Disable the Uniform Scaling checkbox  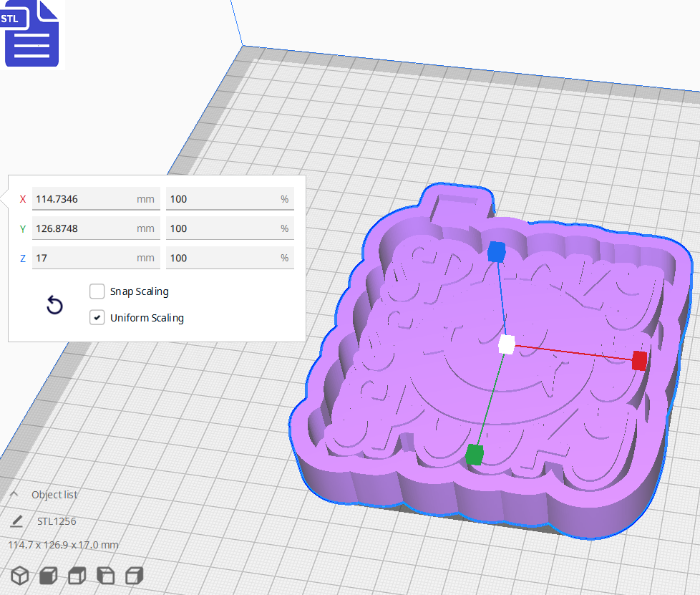(97, 317)
